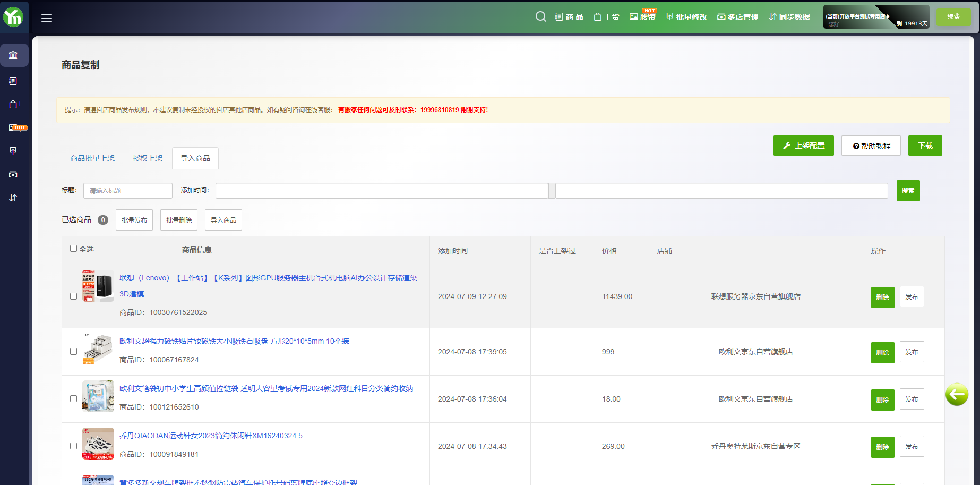
Task: Click the 请输入标题 title input field
Action: 127,191
